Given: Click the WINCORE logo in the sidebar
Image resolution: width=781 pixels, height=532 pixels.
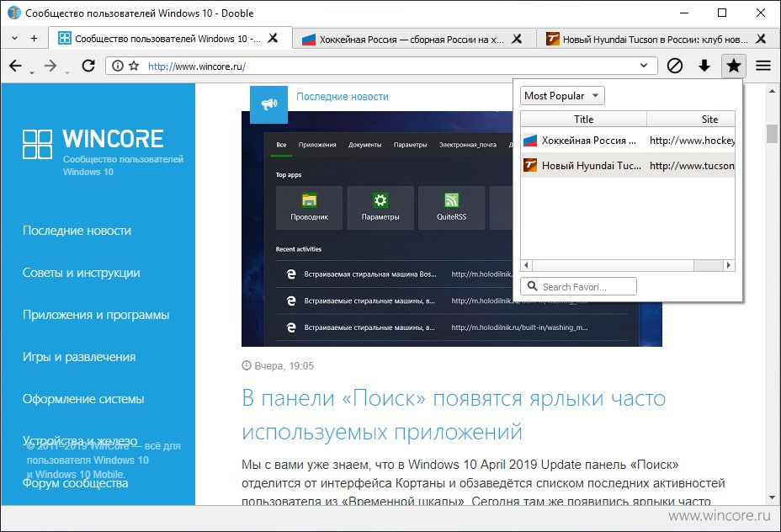Looking at the screenshot, I should tap(93, 145).
